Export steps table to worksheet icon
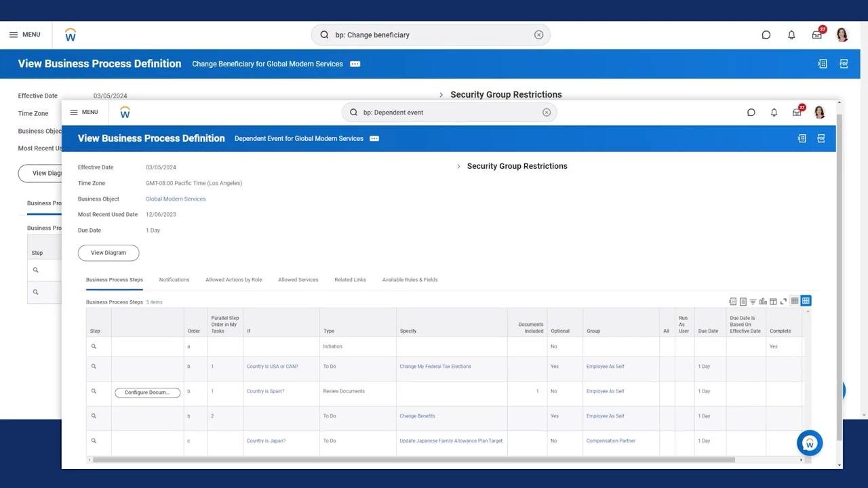 coord(743,302)
